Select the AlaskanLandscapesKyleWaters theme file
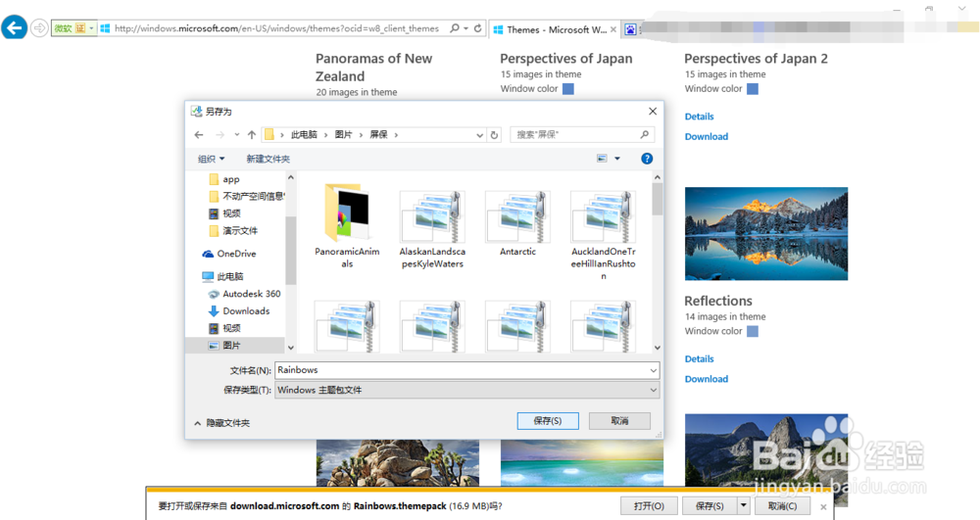 click(432, 229)
